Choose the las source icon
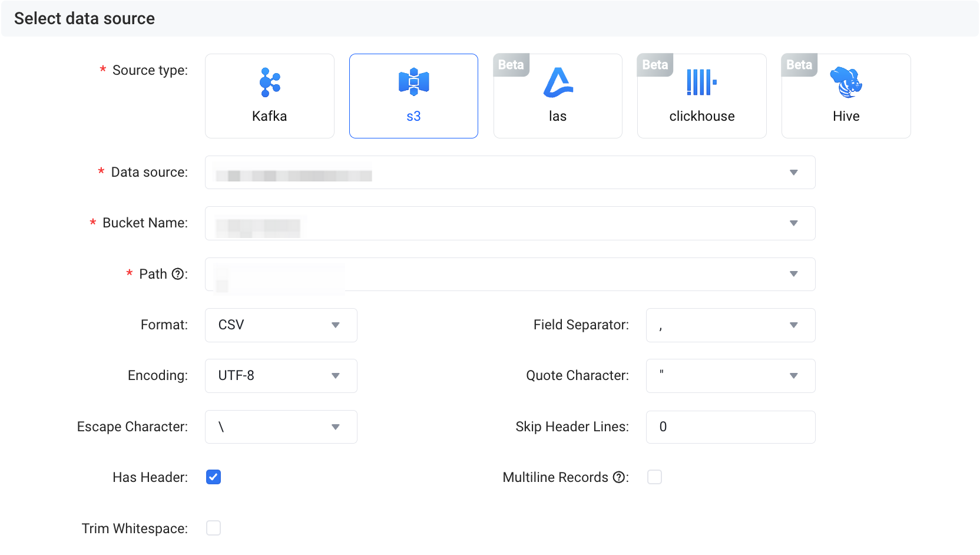 point(558,82)
